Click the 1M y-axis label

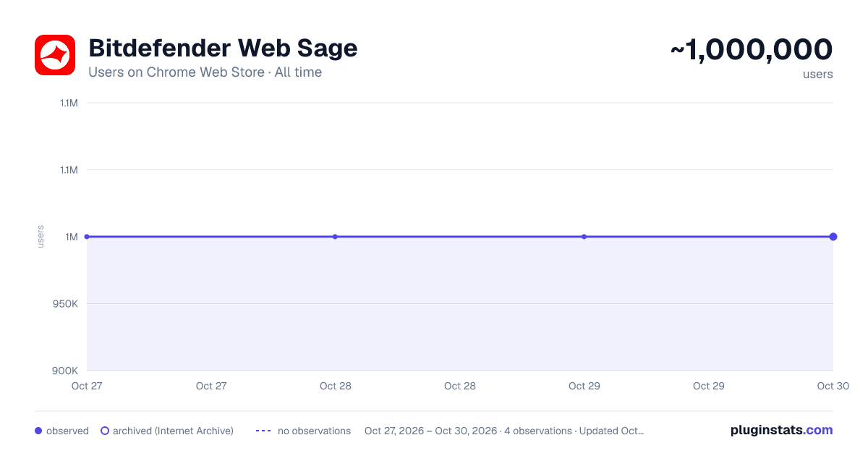coord(72,237)
